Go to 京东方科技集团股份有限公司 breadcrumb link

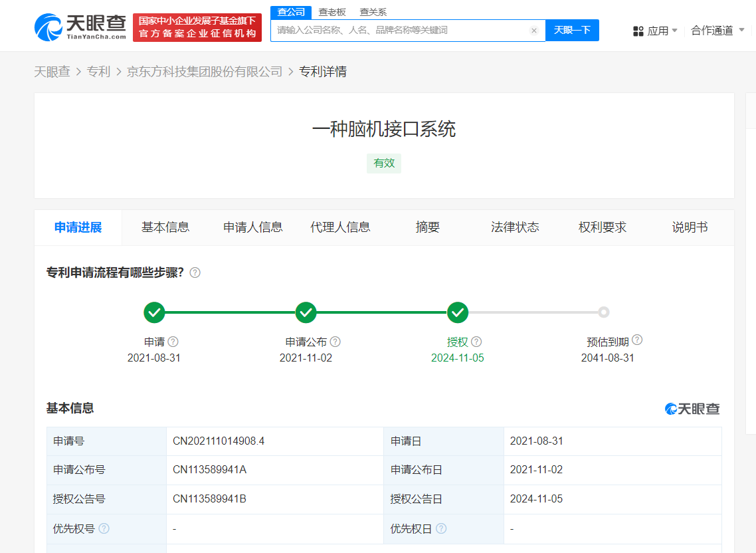[x=205, y=72]
